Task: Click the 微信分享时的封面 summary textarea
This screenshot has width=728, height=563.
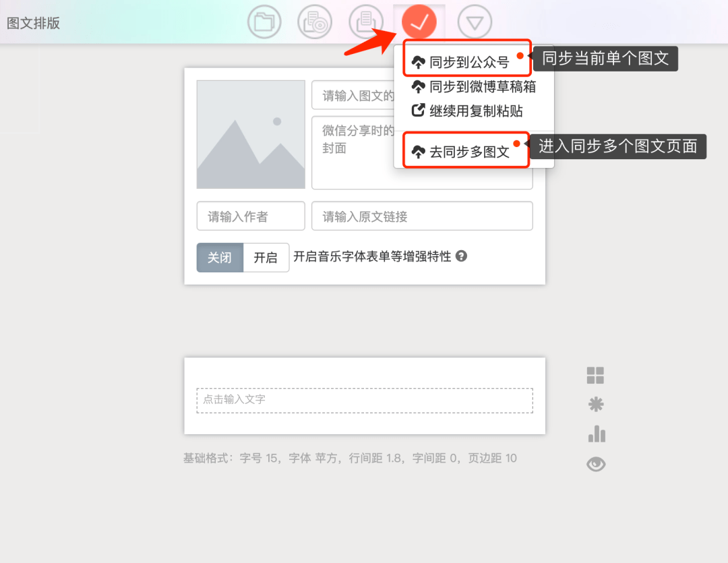Action: click(422, 153)
